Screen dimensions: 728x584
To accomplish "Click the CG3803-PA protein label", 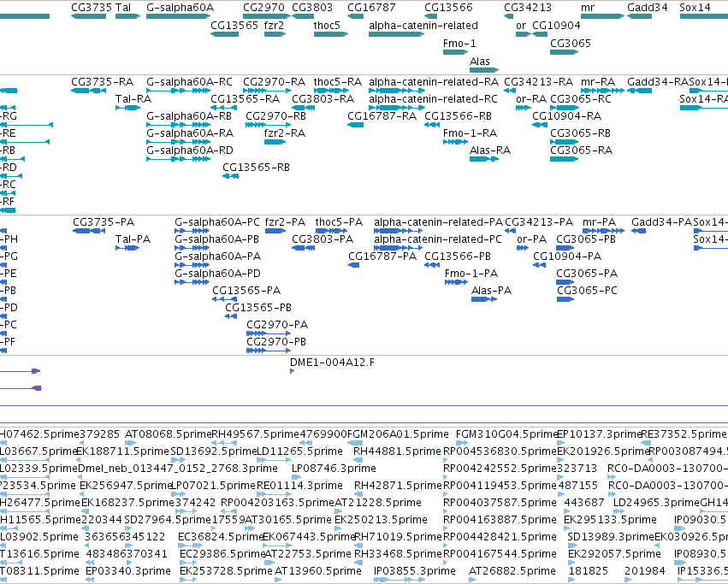I will tap(323, 239).
